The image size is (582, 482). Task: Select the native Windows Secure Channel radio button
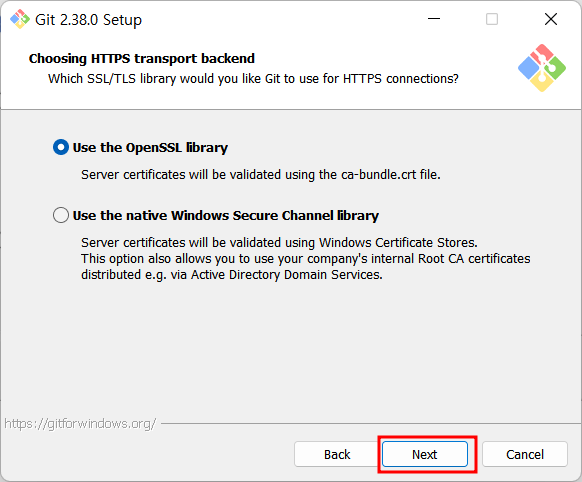[61, 215]
